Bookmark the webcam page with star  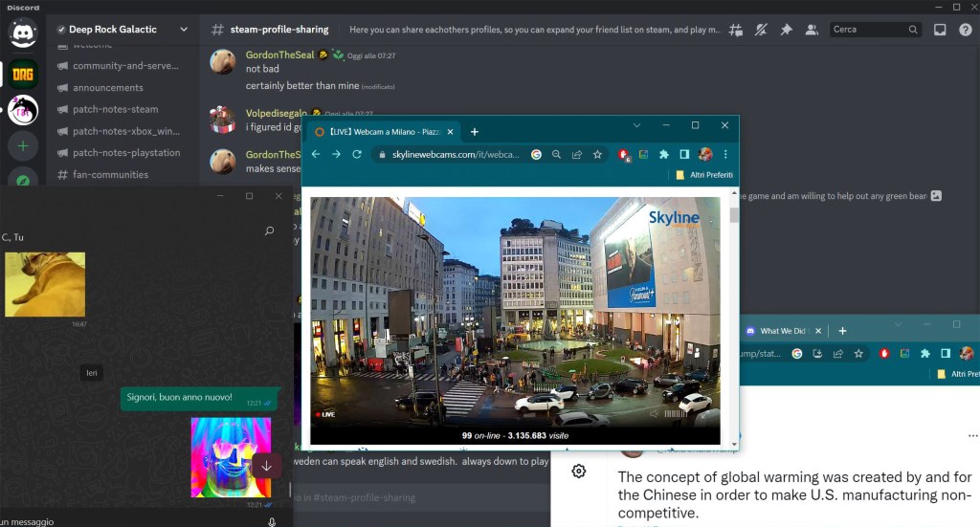pos(597,154)
